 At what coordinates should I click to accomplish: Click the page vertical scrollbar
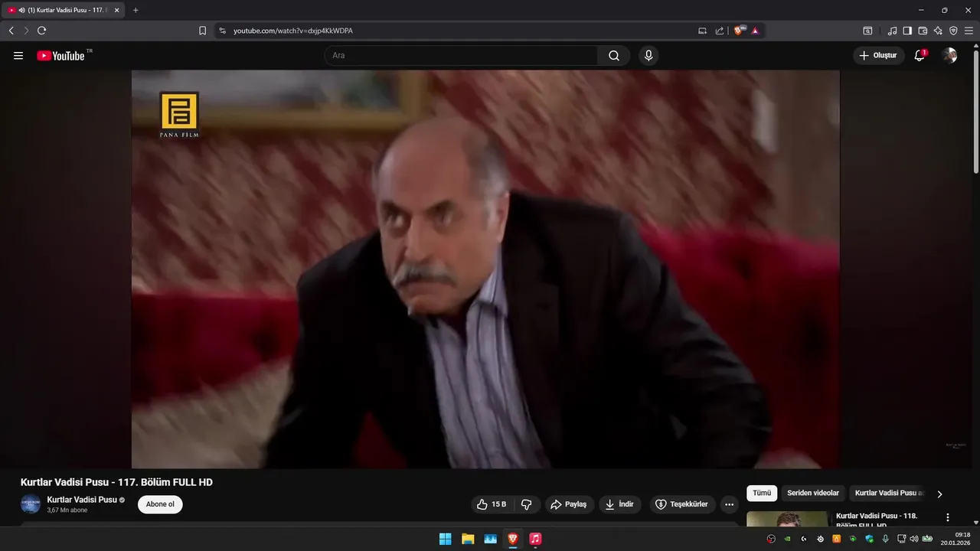point(975,111)
